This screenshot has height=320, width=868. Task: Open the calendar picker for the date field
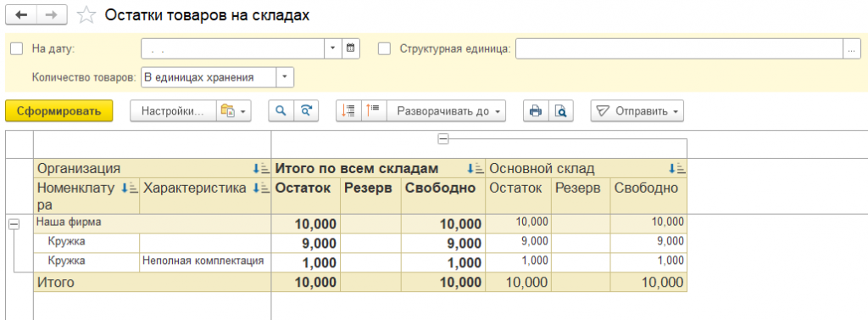pyautogui.click(x=350, y=48)
